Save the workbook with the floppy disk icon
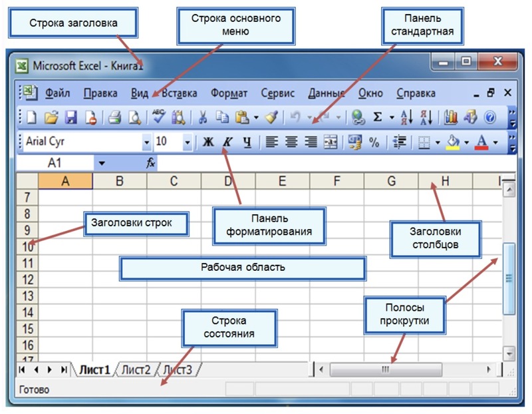532x414 pixels. [x=71, y=118]
